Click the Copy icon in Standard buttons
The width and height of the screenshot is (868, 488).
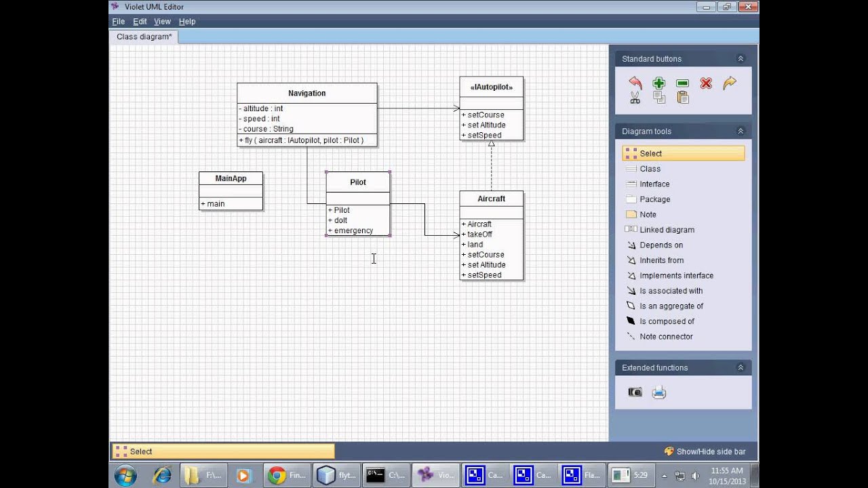point(658,98)
